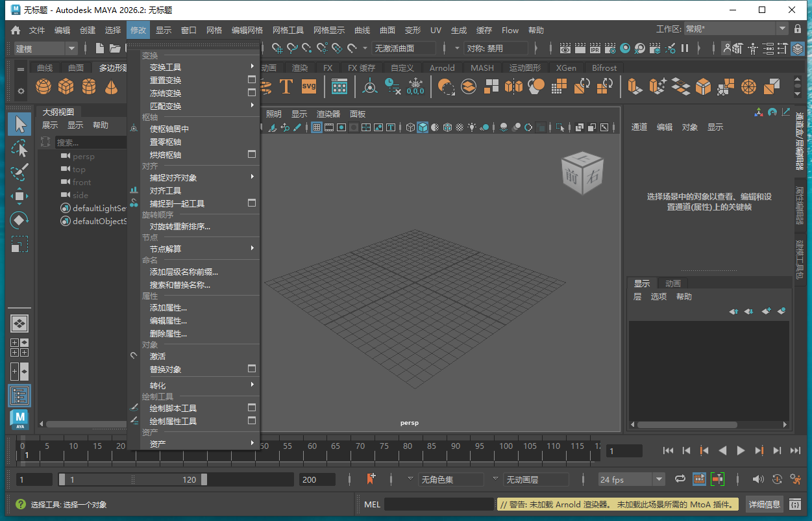Toggle wireframe display cube icon
812x521 pixels.
coord(410,127)
